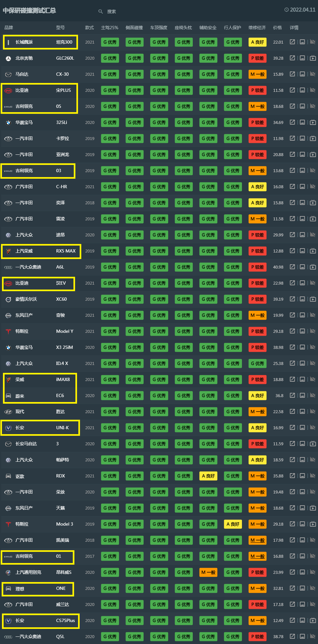Screen dimensions: 318x644
Task: Sort by the 品牌 column header
Action: point(9,28)
